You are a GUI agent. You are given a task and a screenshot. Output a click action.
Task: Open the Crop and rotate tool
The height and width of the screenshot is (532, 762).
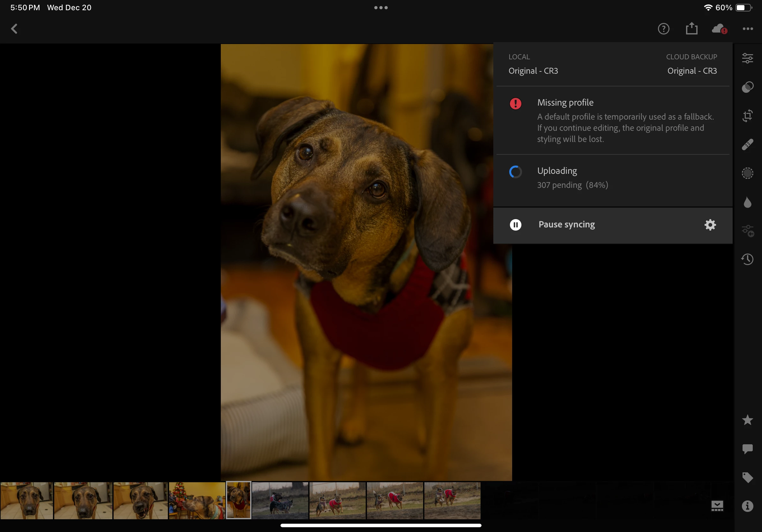pos(747,116)
